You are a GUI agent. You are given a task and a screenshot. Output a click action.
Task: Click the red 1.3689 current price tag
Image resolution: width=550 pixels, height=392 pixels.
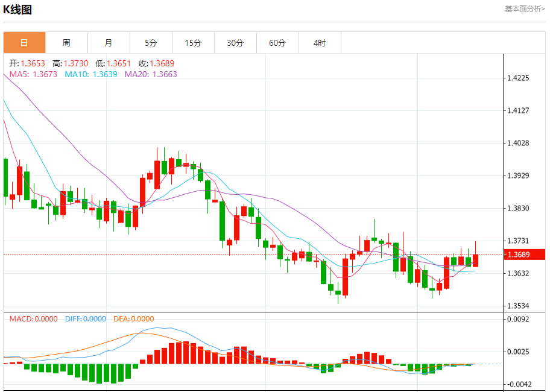(525, 254)
